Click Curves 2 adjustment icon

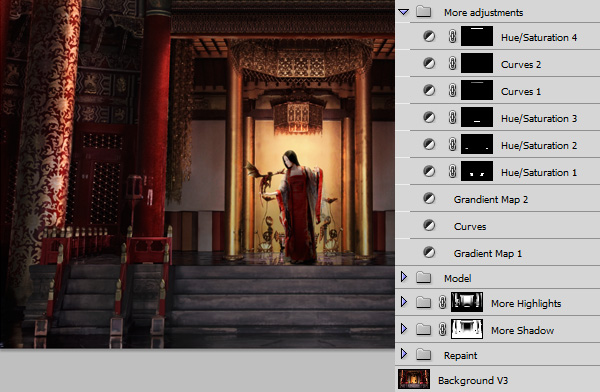pyautogui.click(x=429, y=63)
